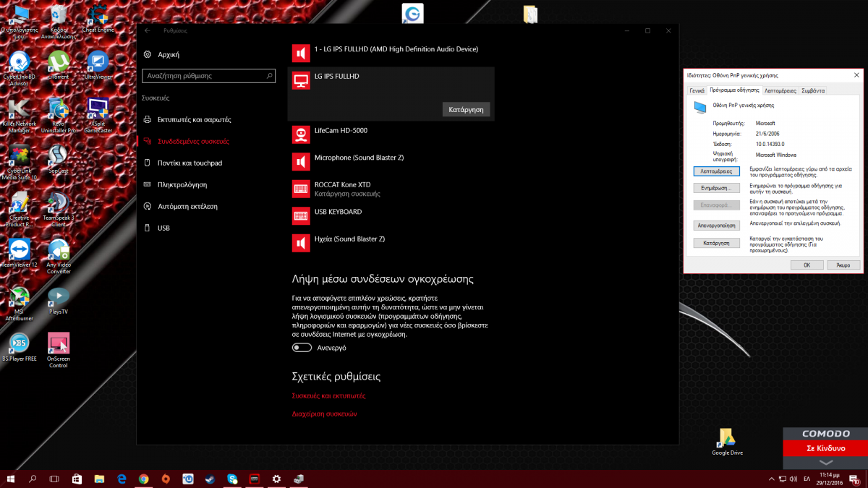868x488 pixels.
Task: Click the Αναζήτηση ρύθμισης search field
Action: (x=204, y=75)
